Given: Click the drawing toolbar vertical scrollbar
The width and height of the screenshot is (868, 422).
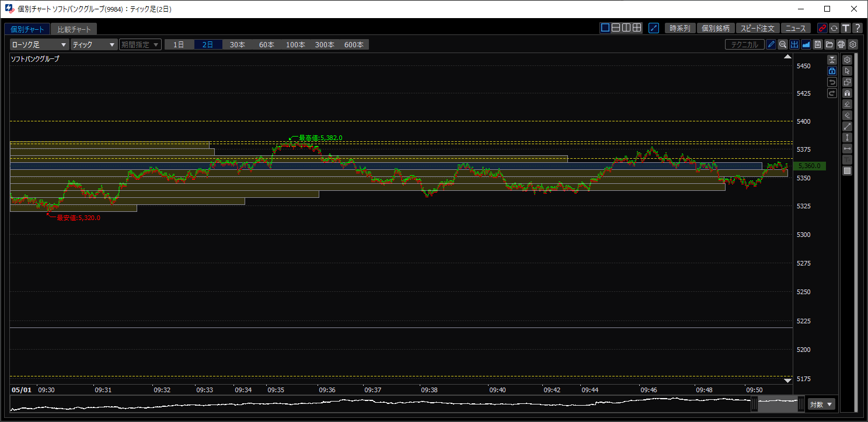Looking at the screenshot, I should point(856,233).
